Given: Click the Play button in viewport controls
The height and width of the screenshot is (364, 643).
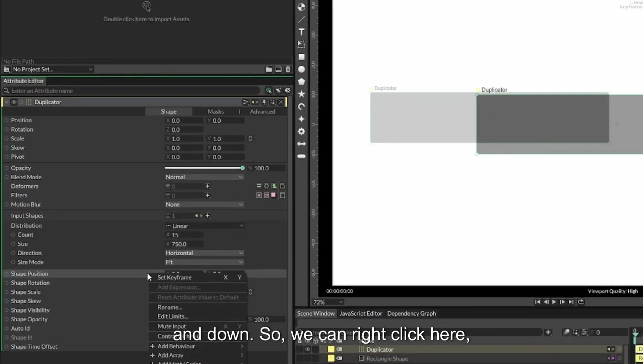Looking at the screenshot, I should pyautogui.click(x=554, y=302).
